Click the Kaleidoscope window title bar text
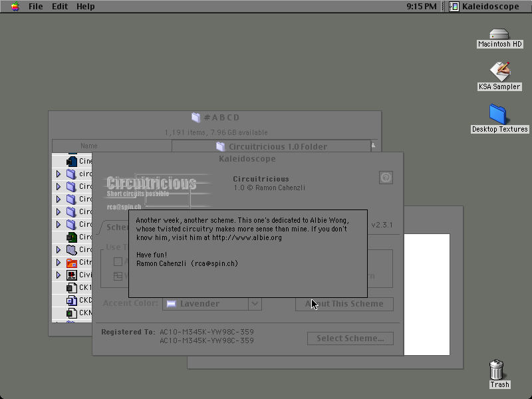 point(247,159)
